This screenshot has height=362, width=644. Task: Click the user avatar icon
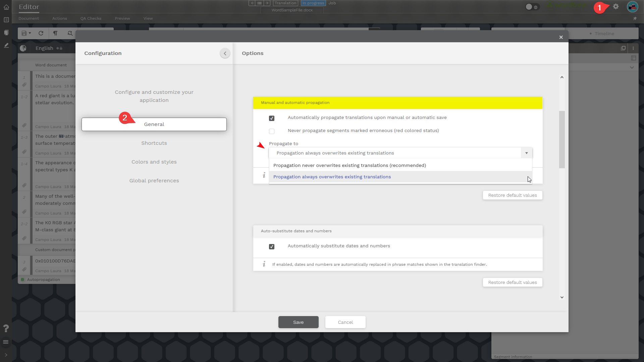pyautogui.click(x=632, y=6)
